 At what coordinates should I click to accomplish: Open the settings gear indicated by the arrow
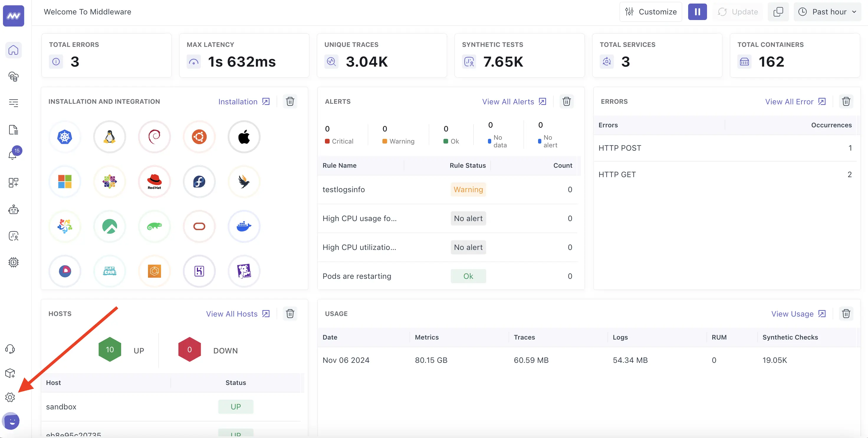coord(10,397)
